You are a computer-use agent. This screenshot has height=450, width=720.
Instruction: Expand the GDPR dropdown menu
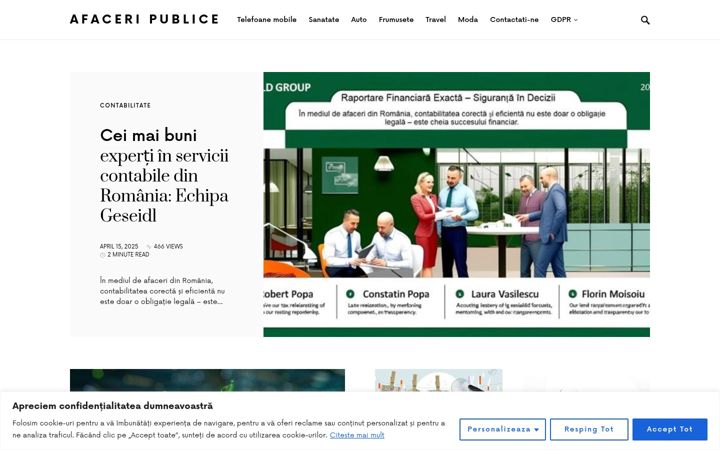pyautogui.click(x=564, y=20)
